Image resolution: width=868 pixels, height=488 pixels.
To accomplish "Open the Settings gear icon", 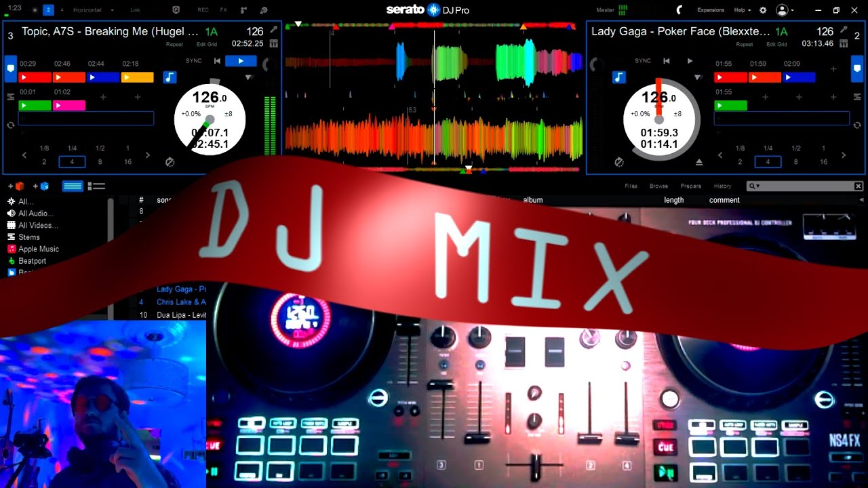I will pos(763,10).
